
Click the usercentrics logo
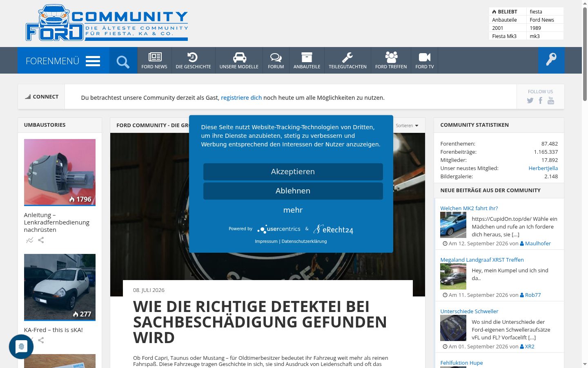point(279,229)
